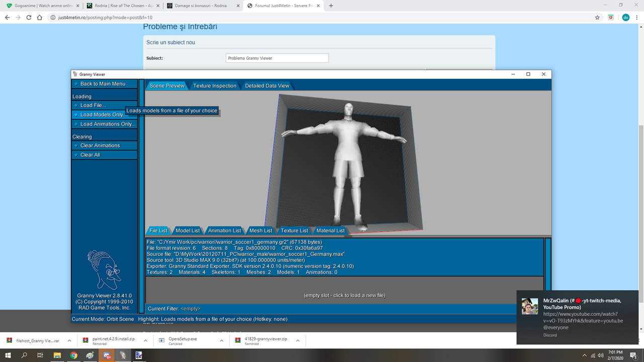Click the Current Filter field
This screenshot has height=362, width=644.
click(345, 309)
